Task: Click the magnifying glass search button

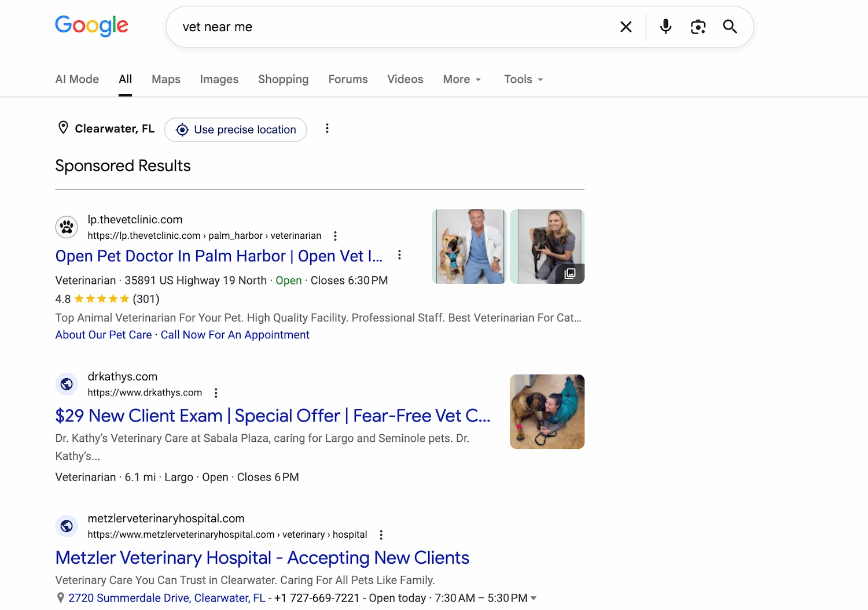Action: (730, 27)
